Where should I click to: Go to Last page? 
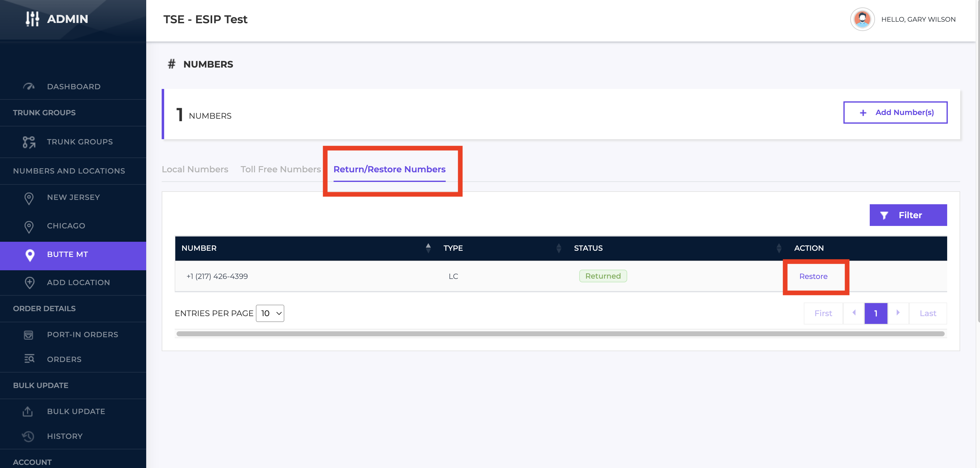[x=927, y=313]
